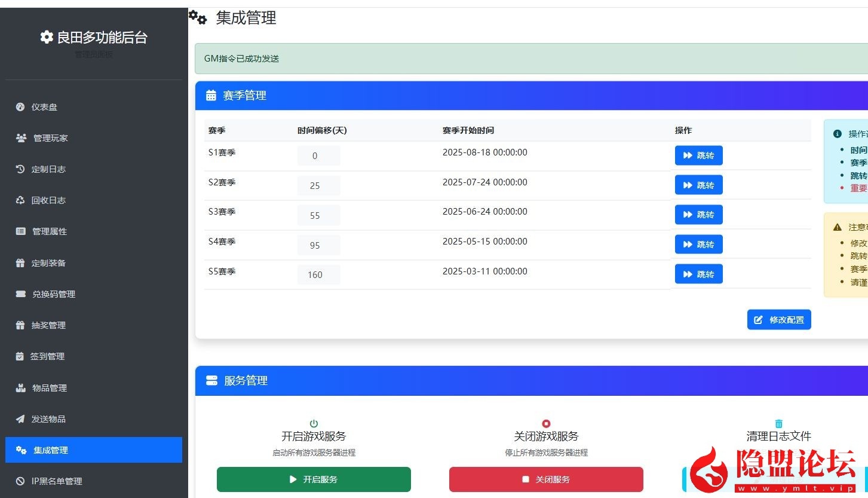The image size is (868, 498).
Task: Open 管理属性 in the sidebar menu
Action: 50,231
